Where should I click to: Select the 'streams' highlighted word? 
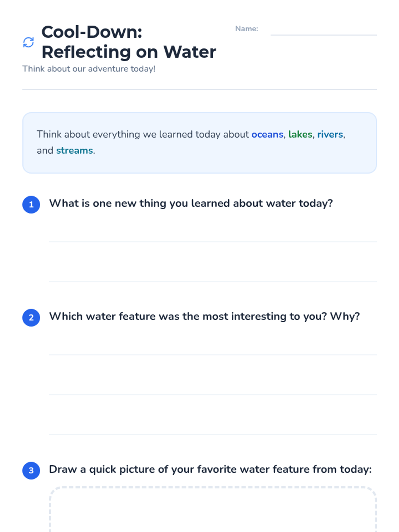(x=74, y=151)
